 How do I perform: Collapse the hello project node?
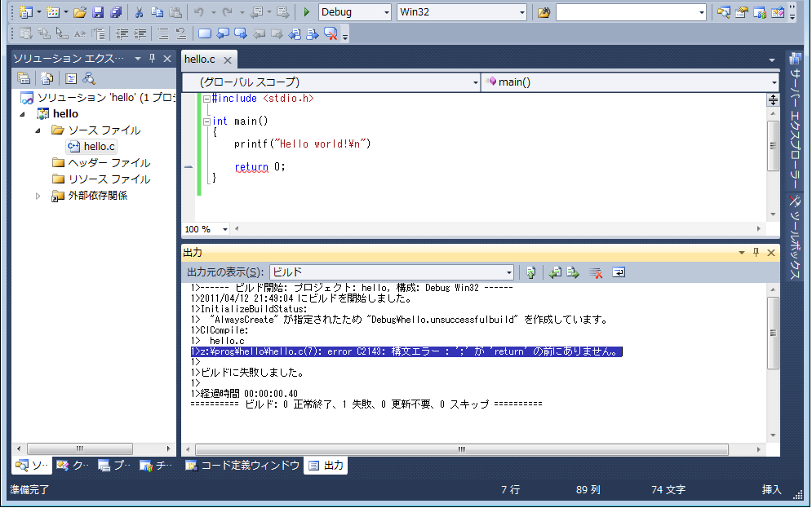tap(22, 114)
